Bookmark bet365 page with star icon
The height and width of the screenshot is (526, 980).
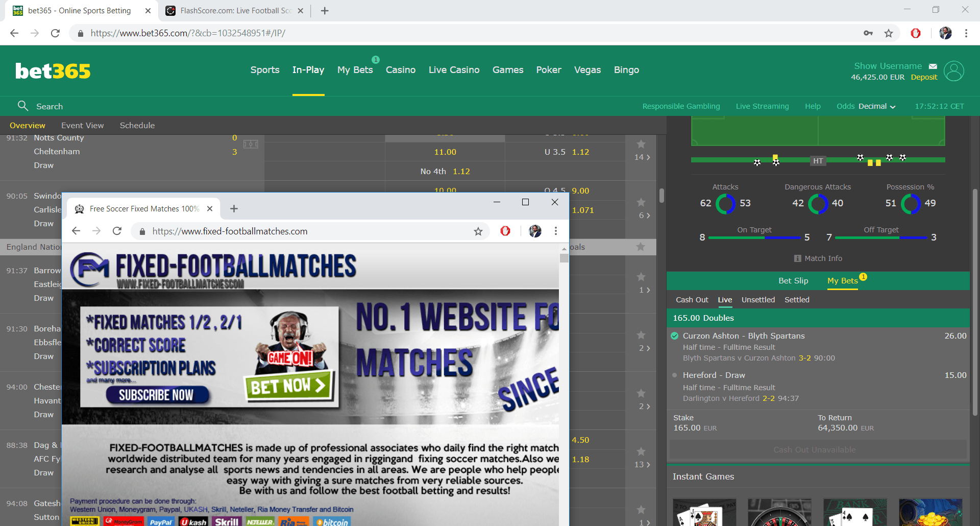pyautogui.click(x=889, y=33)
